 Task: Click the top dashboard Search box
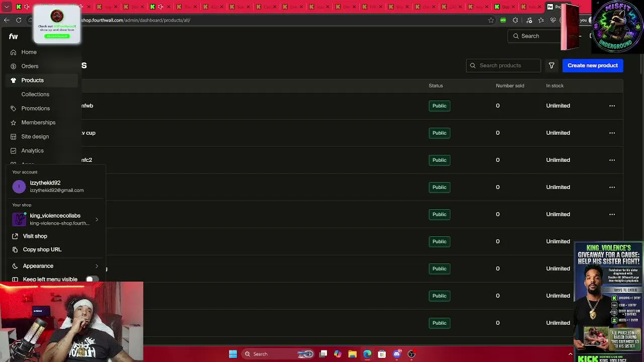click(x=534, y=36)
